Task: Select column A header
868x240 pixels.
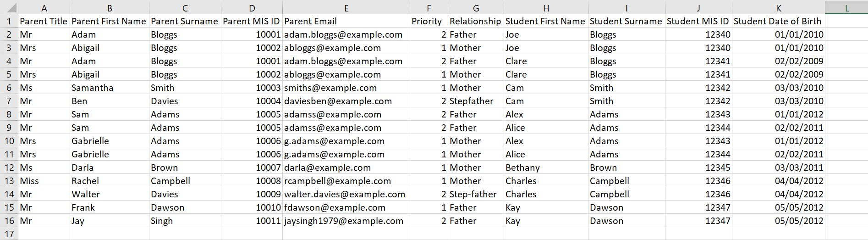Action: click(x=44, y=8)
